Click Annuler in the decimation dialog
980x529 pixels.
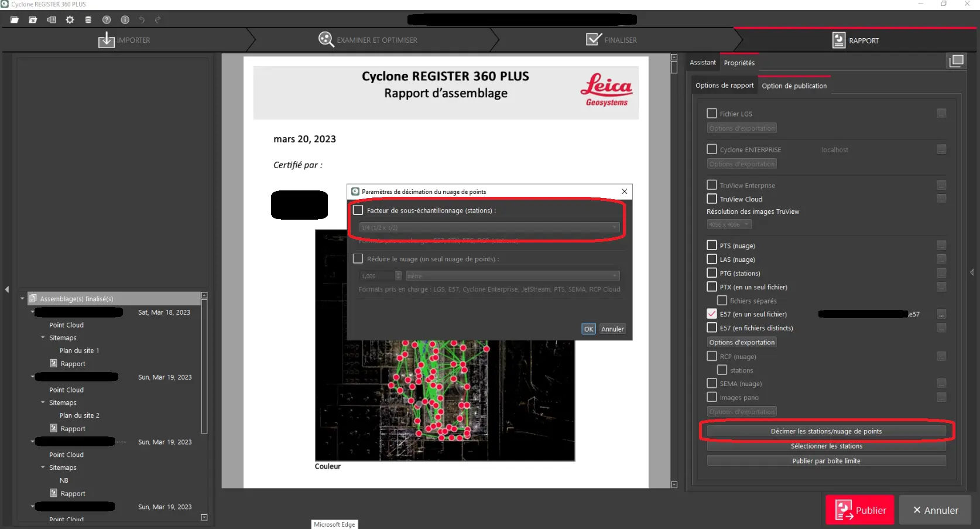[x=612, y=329]
